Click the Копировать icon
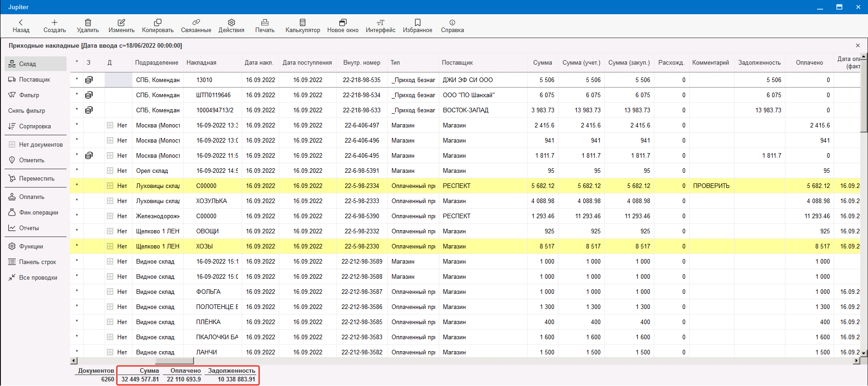This screenshot has width=868, height=386. pos(158,22)
